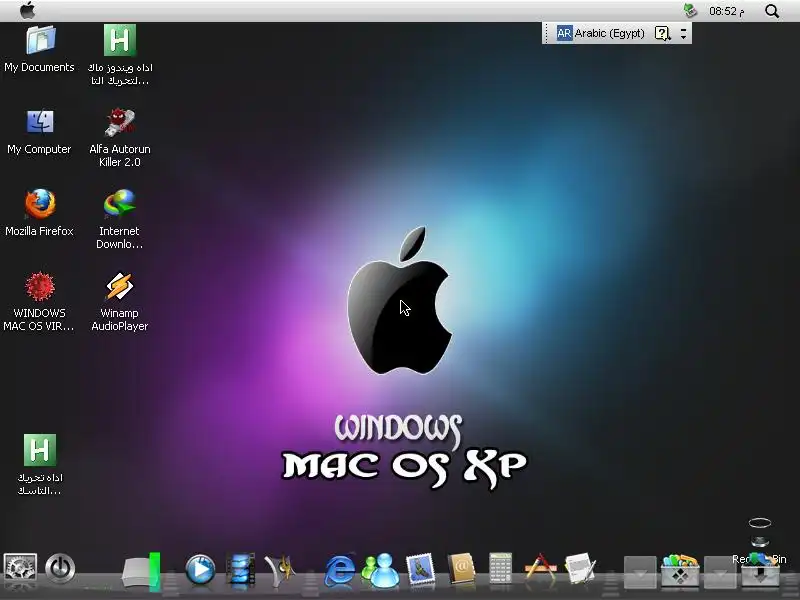The image size is (800, 600).
Task: Click the AR language indicator badge
Action: [564, 33]
